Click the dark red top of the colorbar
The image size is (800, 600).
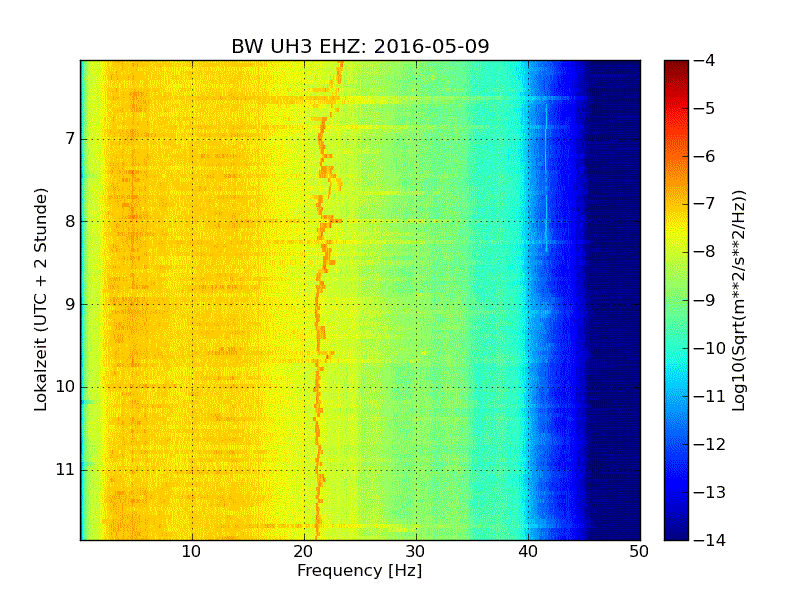click(676, 65)
